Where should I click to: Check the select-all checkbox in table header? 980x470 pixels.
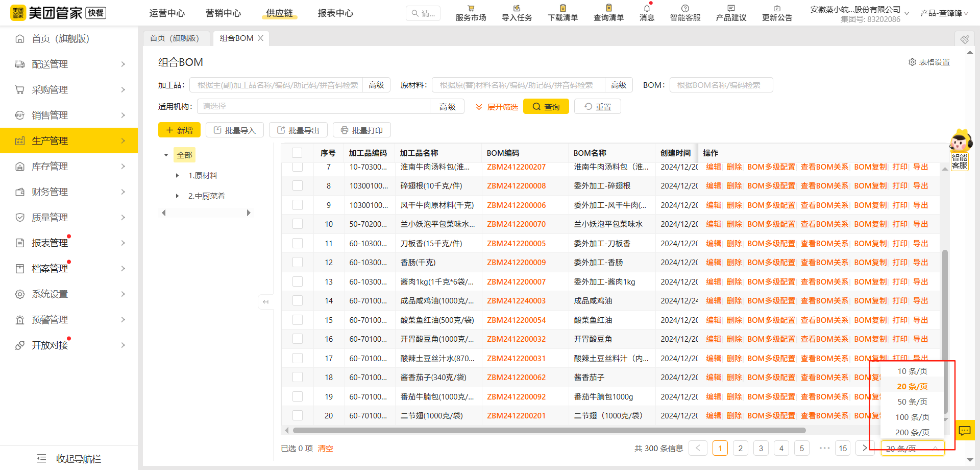[297, 153]
